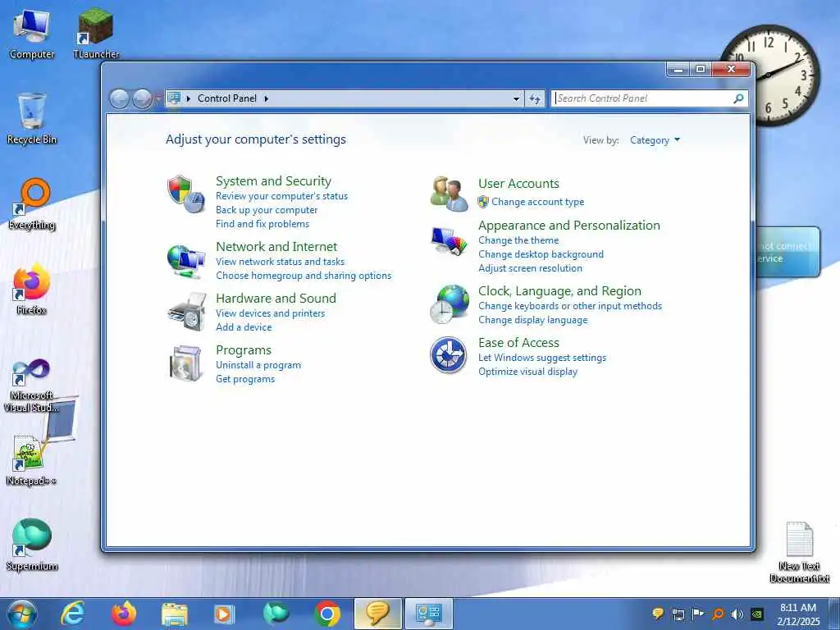
Task: Click Find and fix problems
Action: click(262, 224)
